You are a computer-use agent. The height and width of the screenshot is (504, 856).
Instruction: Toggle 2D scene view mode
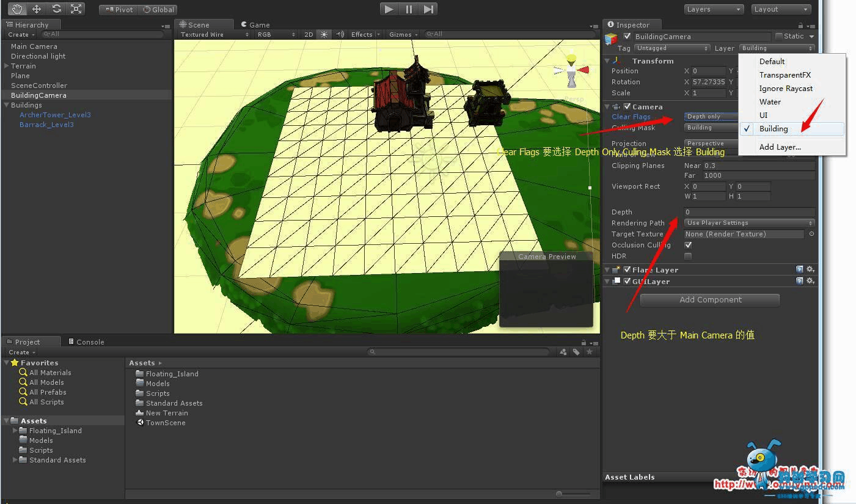click(x=309, y=35)
